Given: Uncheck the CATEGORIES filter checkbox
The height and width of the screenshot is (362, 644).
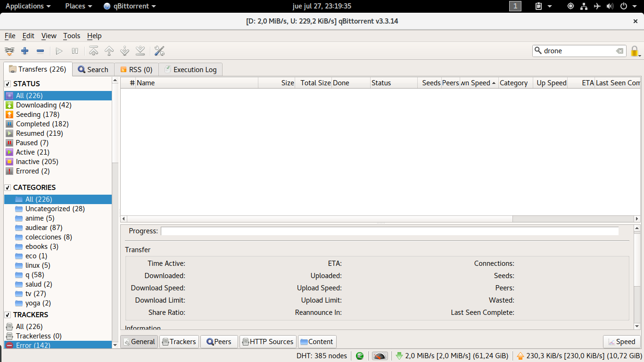Looking at the screenshot, I should click(x=6, y=187).
